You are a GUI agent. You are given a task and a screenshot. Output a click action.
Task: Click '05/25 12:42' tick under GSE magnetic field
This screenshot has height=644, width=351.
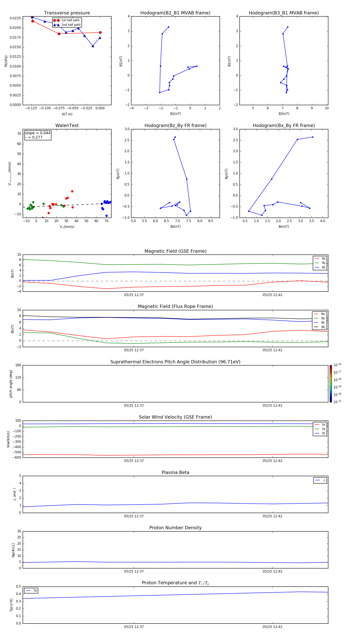(x=272, y=295)
